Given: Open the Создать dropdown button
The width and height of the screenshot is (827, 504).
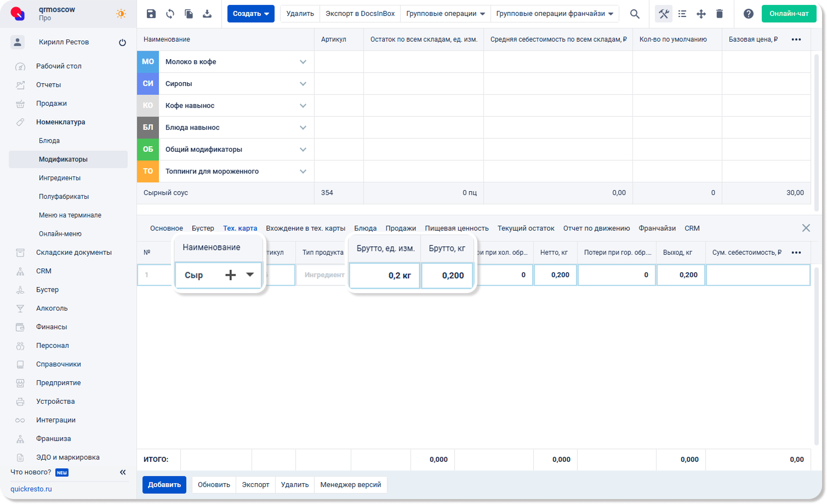Looking at the screenshot, I should pyautogui.click(x=251, y=14).
